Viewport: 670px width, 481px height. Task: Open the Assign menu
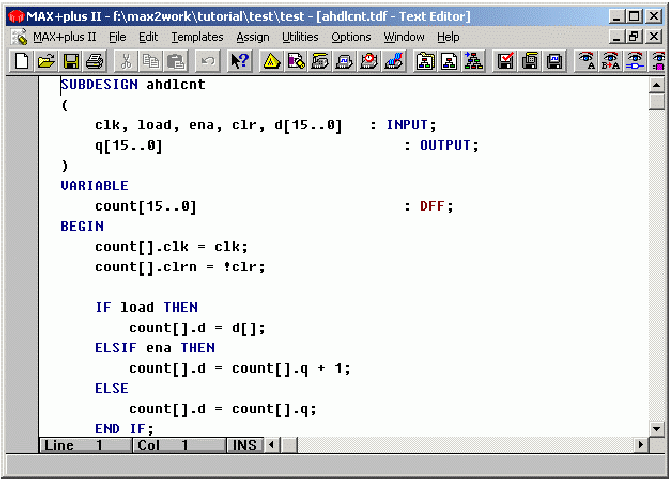[253, 37]
